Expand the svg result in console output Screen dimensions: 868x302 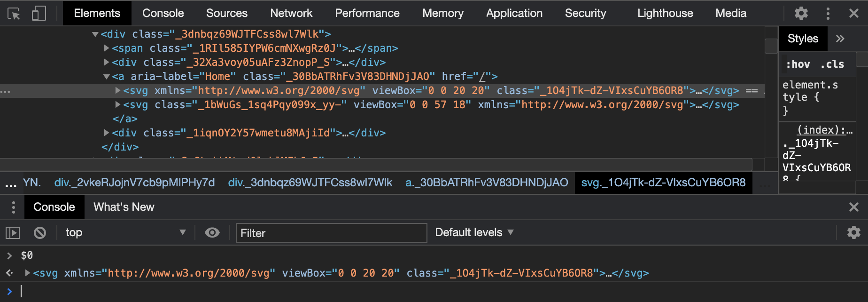(x=28, y=273)
